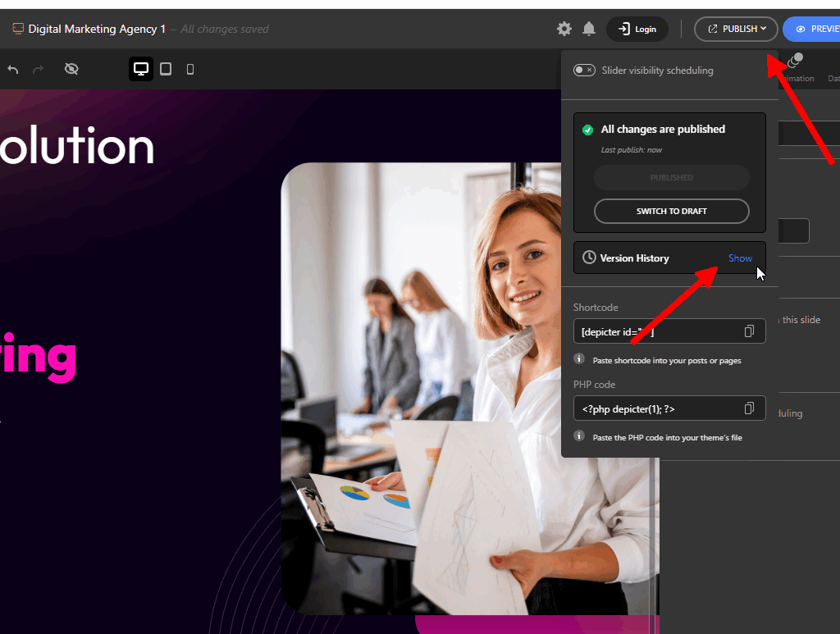Viewport: 840px width, 634px height.
Task: Open the Animation tab
Action: 796,68
